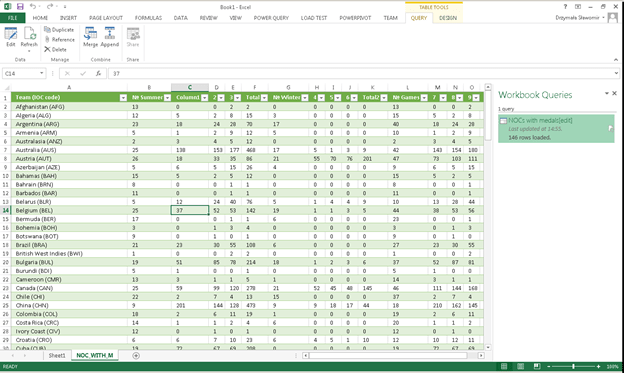624x373 pixels.
Task: Switch to Page Layout view in status bar
Action: [521, 366]
